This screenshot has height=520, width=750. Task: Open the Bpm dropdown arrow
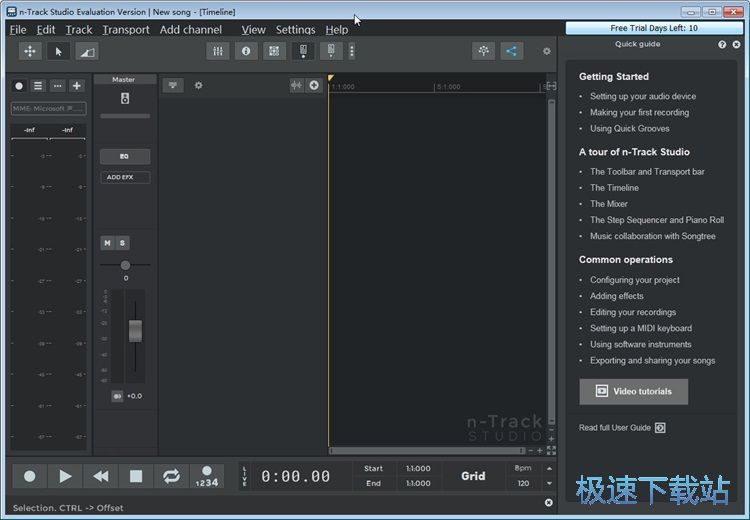coord(548,468)
